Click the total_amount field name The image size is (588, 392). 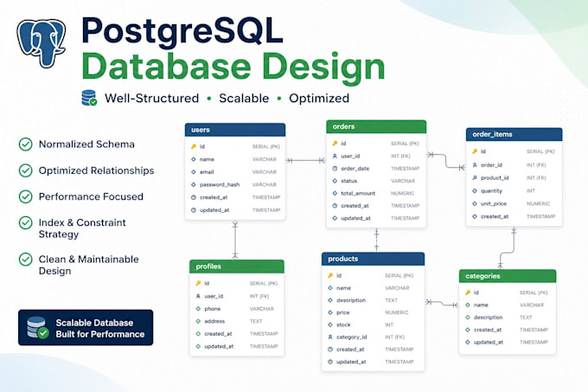(x=358, y=193)
